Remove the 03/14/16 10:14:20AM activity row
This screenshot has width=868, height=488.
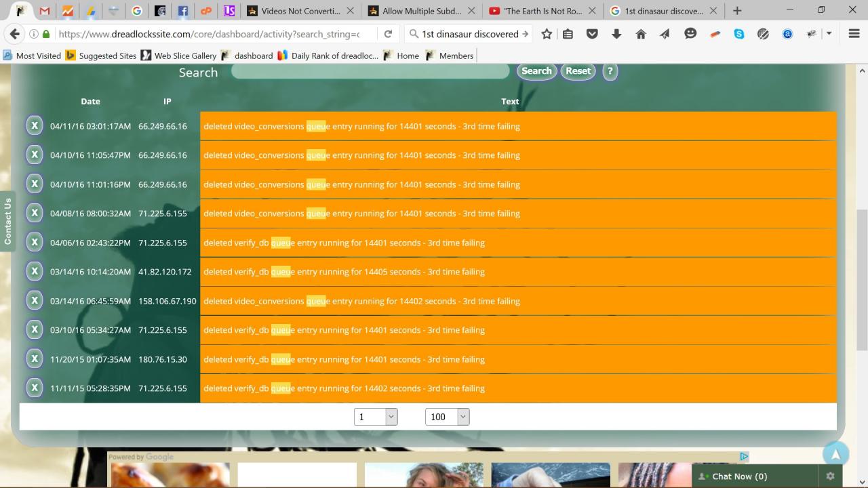pyautogui.click(x=35, y=271)
